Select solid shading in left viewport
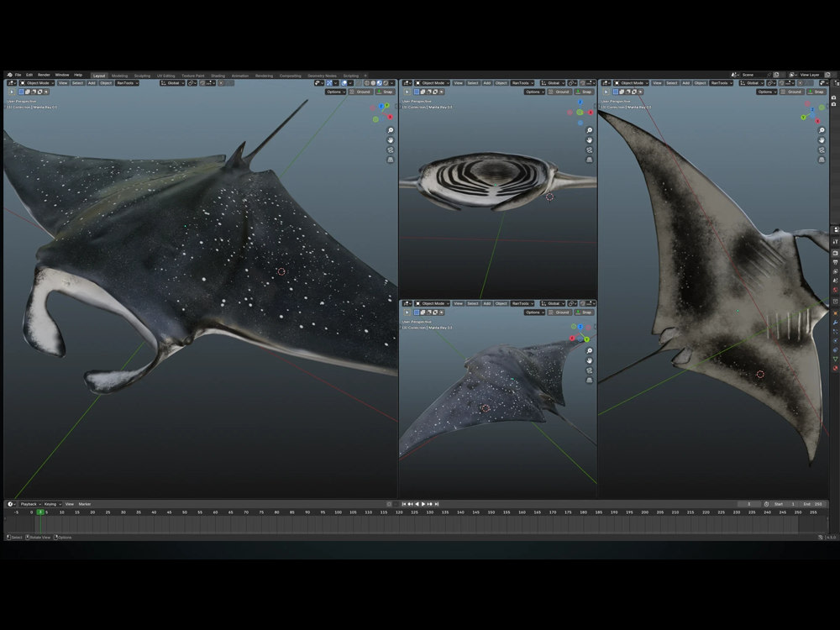 pyautogui.click(x=374, y=83)
